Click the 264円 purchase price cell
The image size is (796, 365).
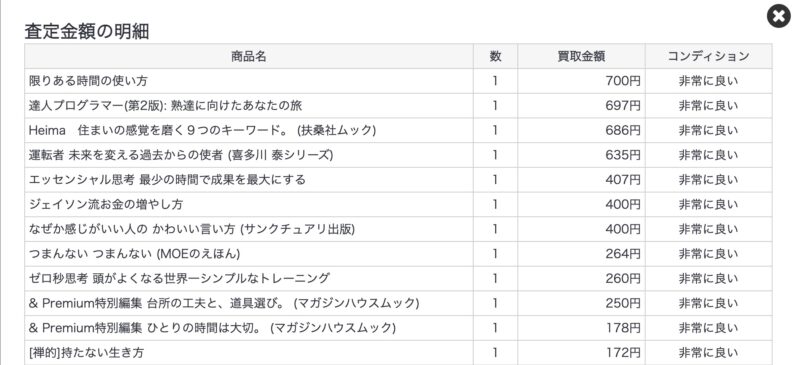pos(581,254)
